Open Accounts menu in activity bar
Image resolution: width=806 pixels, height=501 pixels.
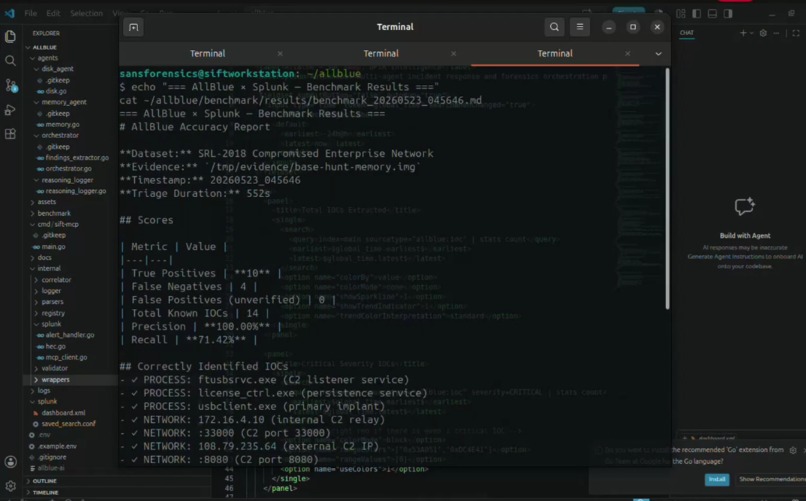pos(10,462)
